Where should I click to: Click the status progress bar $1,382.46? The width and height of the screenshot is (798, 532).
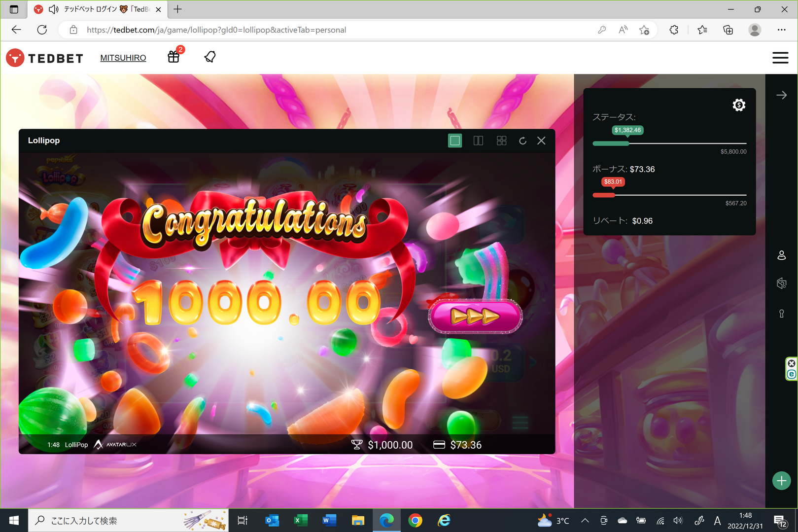pyautogui.click(x=669, y=143)
